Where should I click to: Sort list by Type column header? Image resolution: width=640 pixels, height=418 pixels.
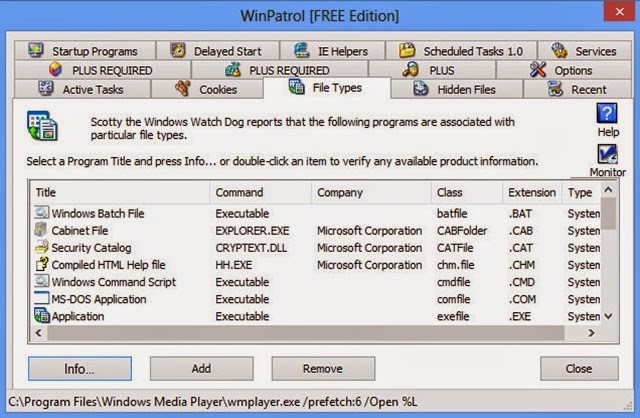pyautogui.click(x=581, y=192)
